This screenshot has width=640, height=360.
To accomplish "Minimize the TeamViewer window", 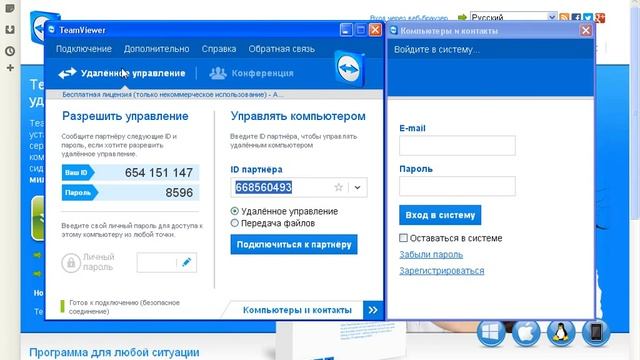I will pyautogui.click(x=346, y=30).
